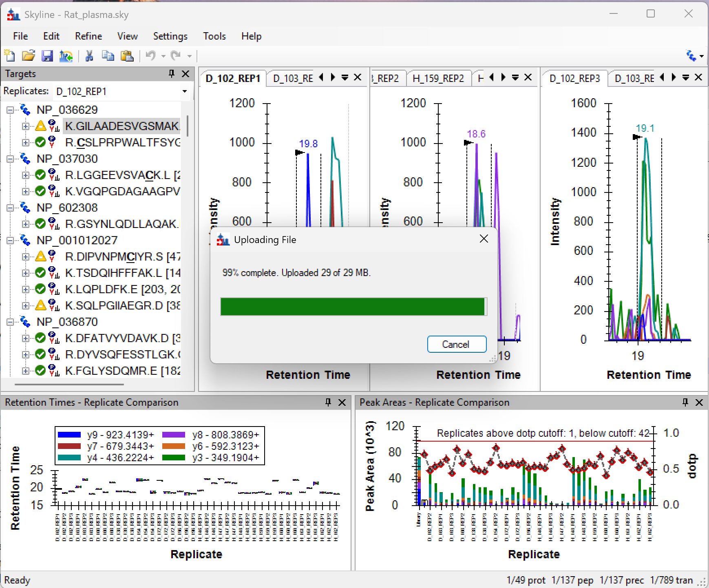Click the green upload progress bar
Viewport: 709px width, 588px height.
click(x=352, y=307)
